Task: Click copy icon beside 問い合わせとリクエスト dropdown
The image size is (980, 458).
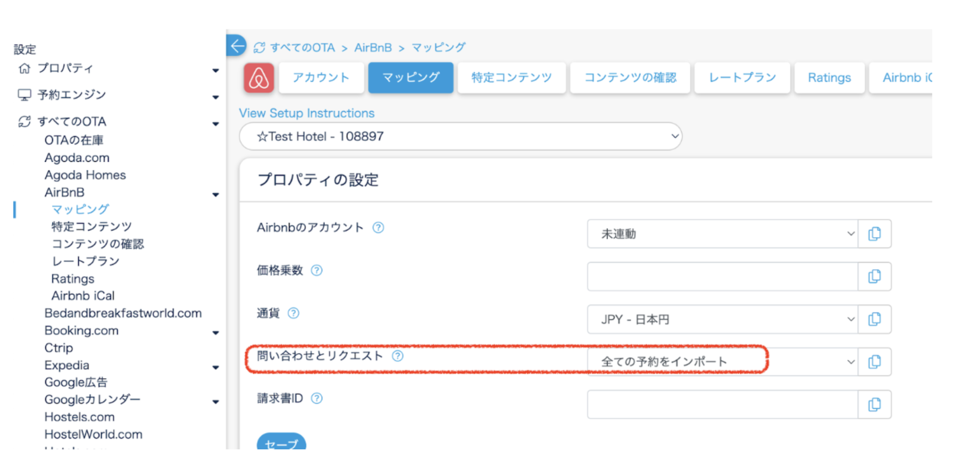Action: [x=874, y=362]
